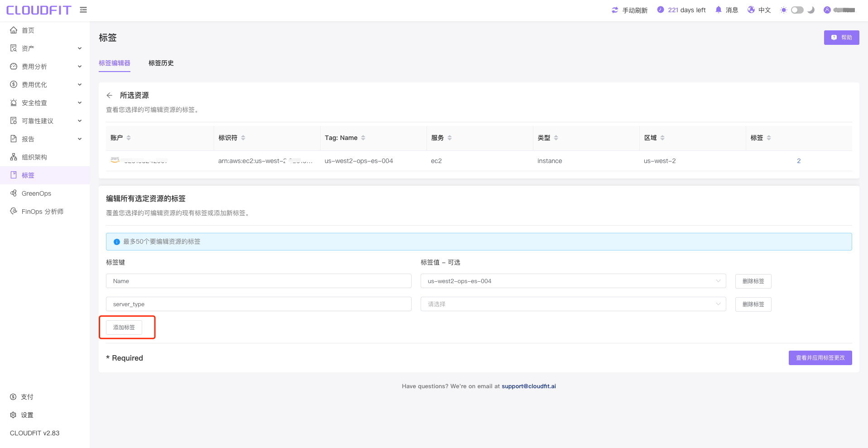Open tag value dropdown showing us-west2-ops-es-004
The image size is (868, 448).
click(573, 281)
